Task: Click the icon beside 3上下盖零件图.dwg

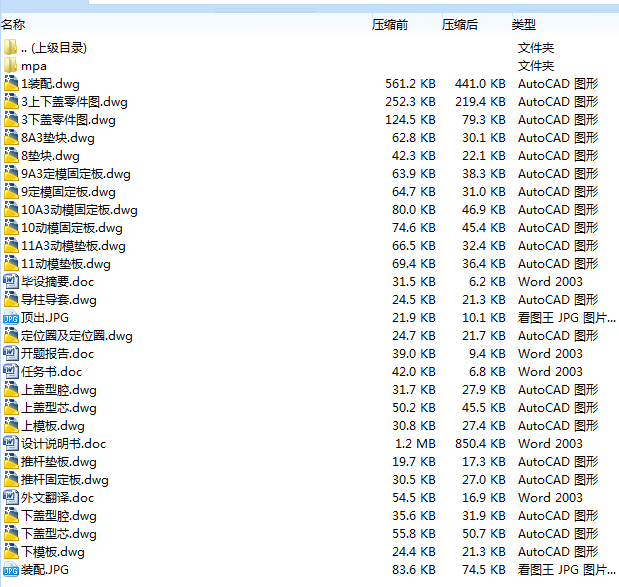Action: pos(11,101)
